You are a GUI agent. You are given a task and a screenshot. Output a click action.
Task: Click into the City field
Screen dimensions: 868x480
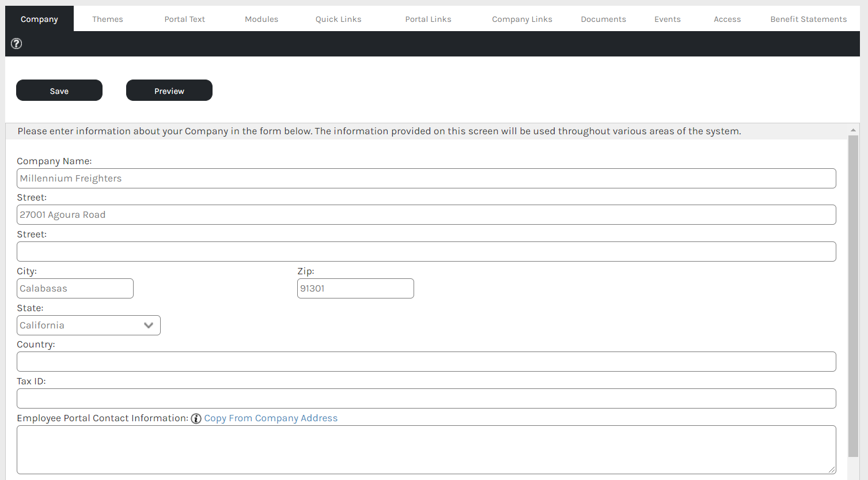(75, 289)
